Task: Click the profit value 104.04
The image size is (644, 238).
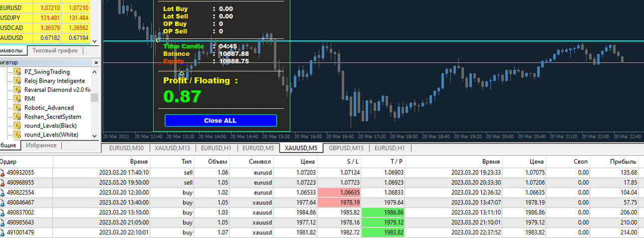Action: (x=628, y=192)
